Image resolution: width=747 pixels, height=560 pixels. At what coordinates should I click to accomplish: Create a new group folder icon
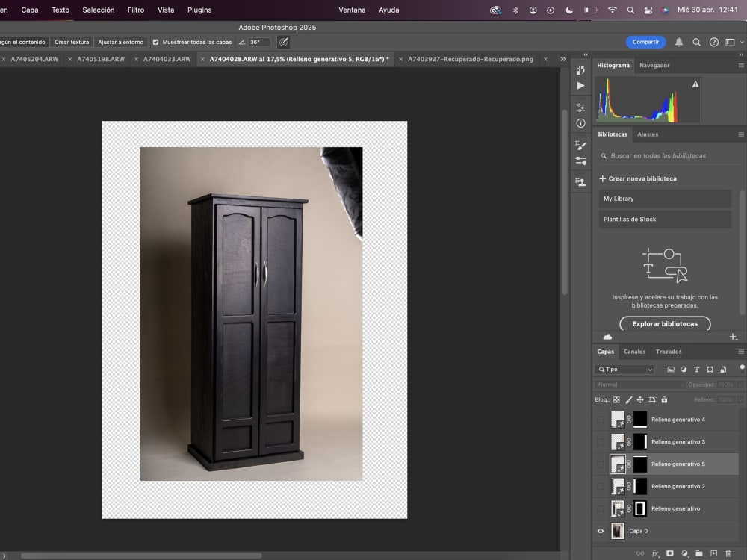pyautogui.click(x=699, y=553)
